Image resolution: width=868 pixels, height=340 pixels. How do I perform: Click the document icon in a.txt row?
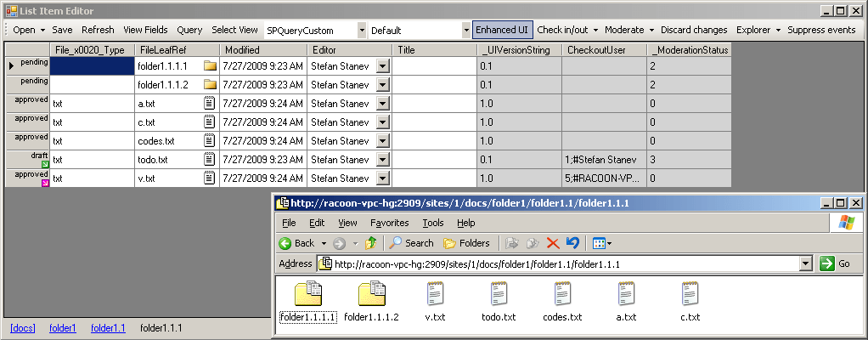[210, 103]
